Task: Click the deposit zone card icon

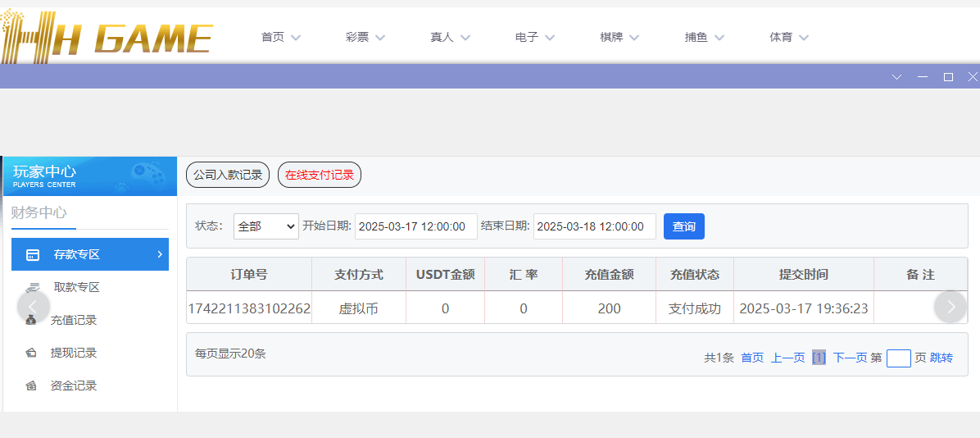Action: pyautogui.click(x=33, y=255)
